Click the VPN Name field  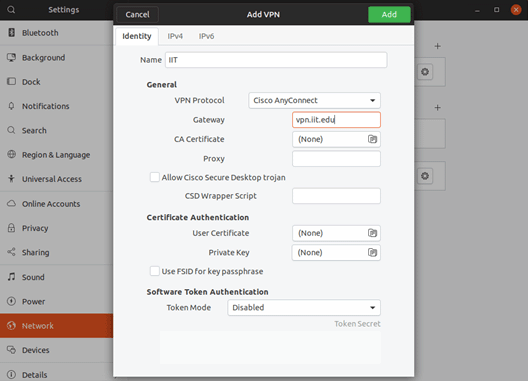276,60
